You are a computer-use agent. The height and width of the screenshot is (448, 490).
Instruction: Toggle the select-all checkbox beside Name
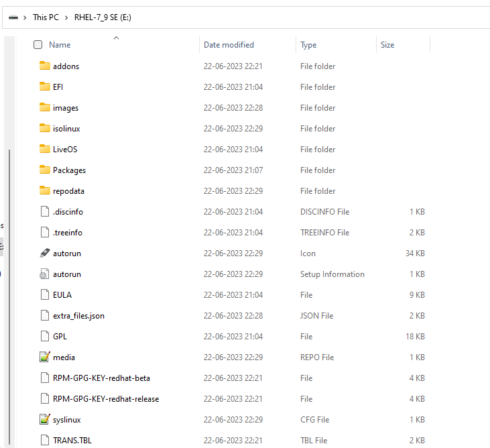point(38,45)
